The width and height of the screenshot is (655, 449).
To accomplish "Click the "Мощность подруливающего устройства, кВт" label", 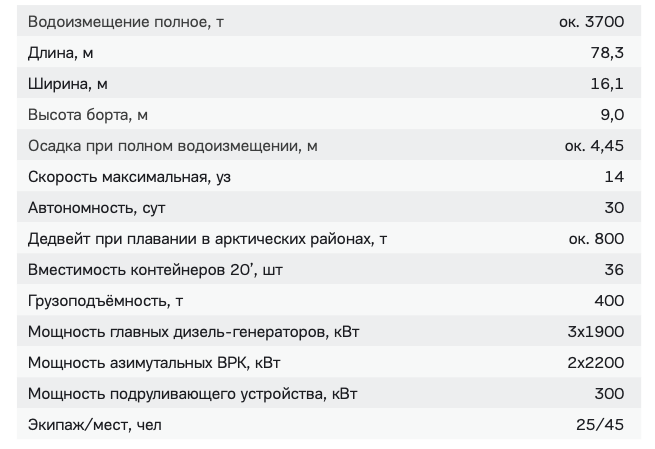I will point(192,394).
